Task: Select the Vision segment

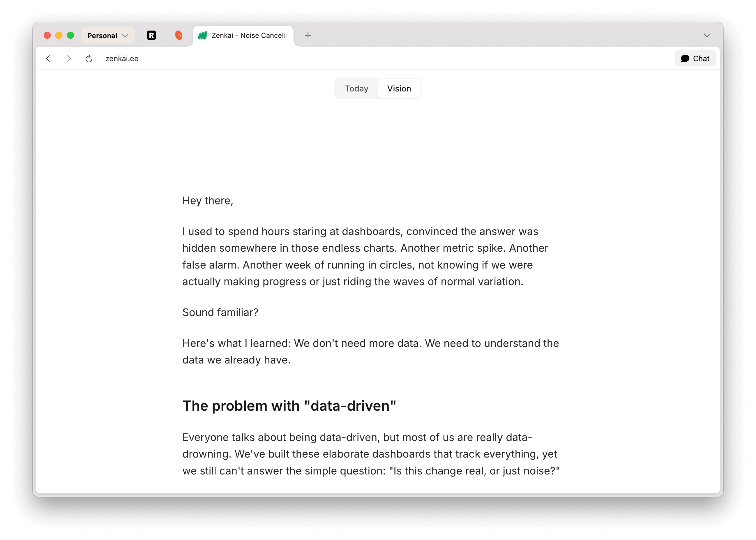Action: click(399, 89)
